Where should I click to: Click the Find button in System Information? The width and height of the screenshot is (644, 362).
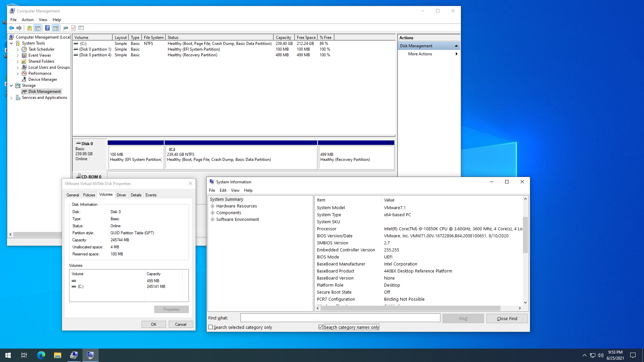tap(463, 318)
